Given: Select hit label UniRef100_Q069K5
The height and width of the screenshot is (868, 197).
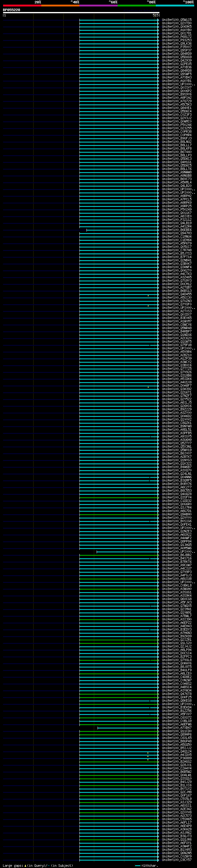Looking at the screenshot, I should (x=177, y=26).
